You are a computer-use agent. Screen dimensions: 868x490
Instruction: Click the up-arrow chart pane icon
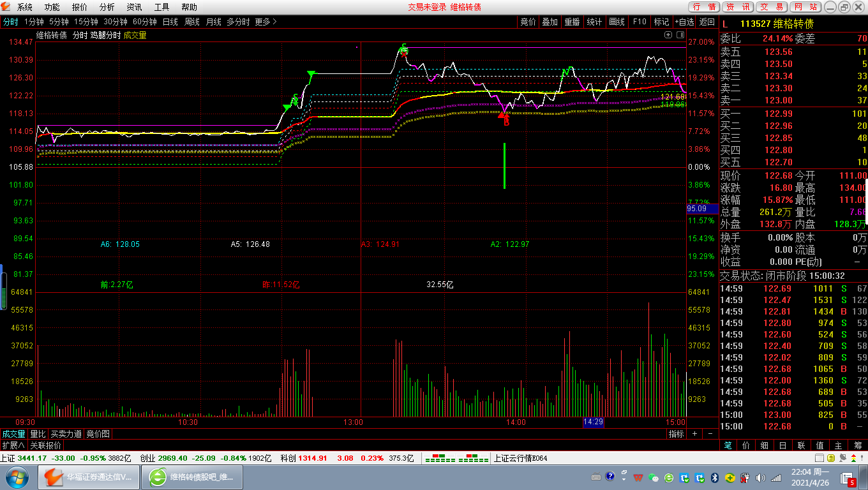tap(668, 34)
